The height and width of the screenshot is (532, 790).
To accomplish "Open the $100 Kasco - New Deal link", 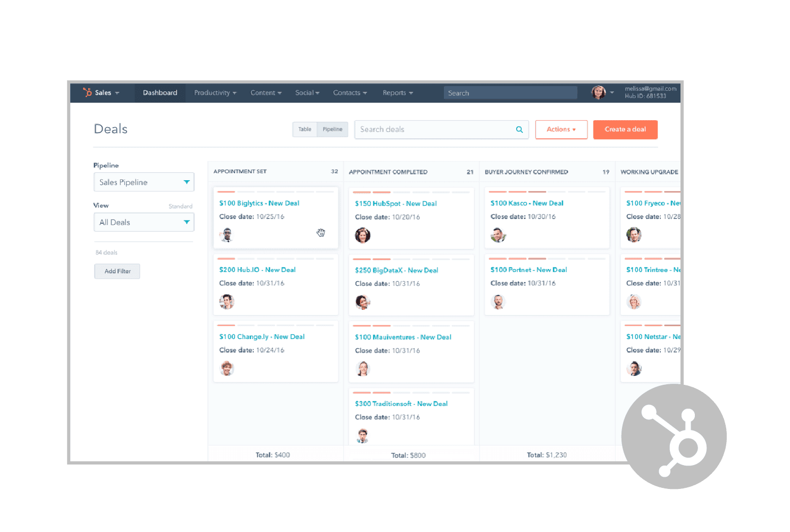I will [x=527, y=203].
